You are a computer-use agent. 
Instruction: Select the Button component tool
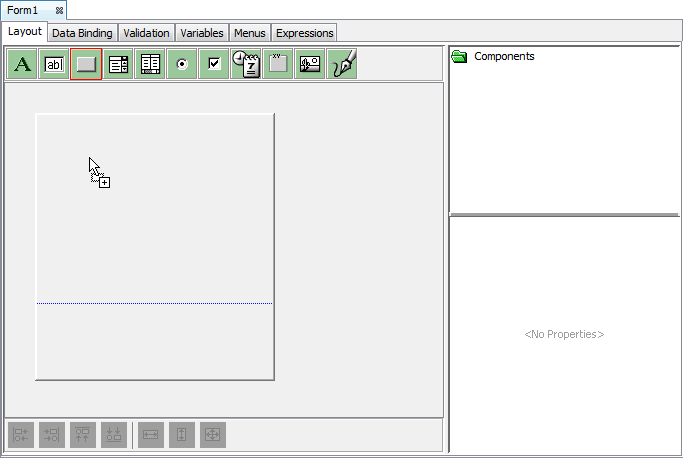pos(86,64)
